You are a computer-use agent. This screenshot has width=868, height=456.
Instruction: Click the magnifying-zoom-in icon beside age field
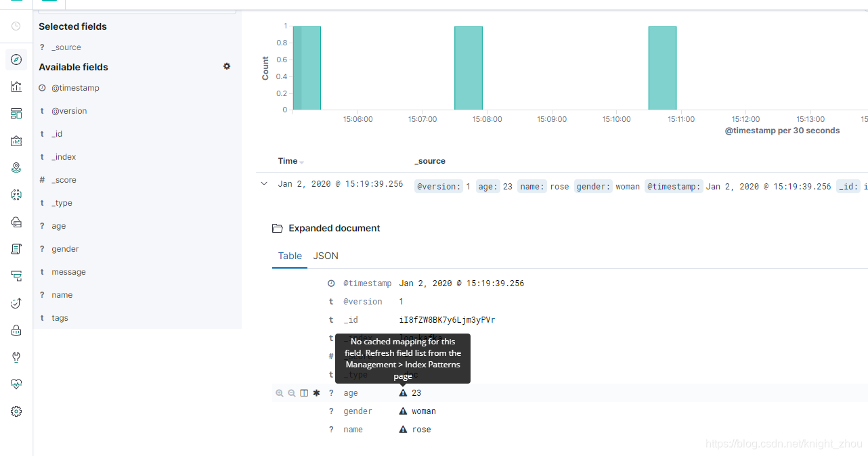point(280,392)
